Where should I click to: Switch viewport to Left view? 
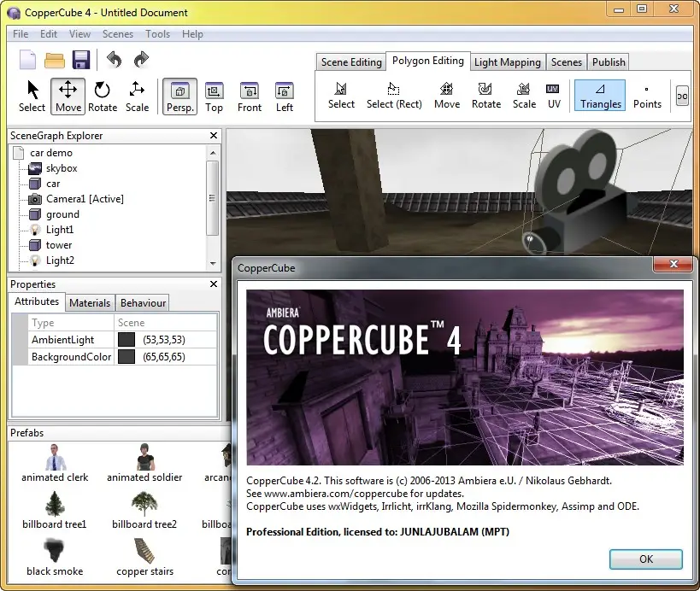pyautogui.click(x=285, y=97)
